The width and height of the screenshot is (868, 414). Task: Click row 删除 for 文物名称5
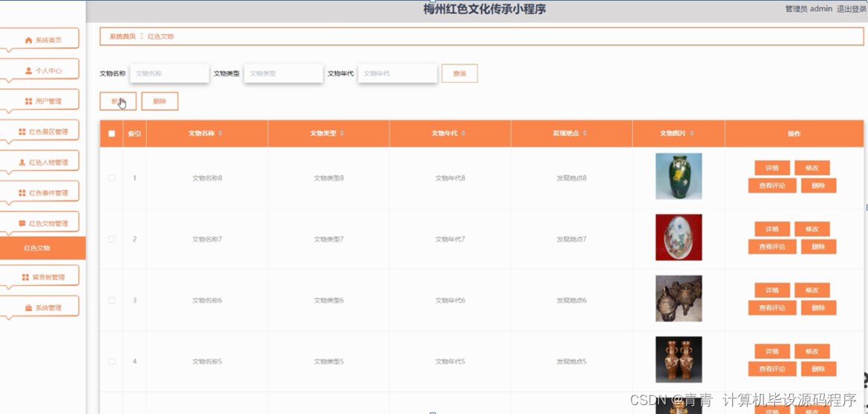[x=819, y=369]
